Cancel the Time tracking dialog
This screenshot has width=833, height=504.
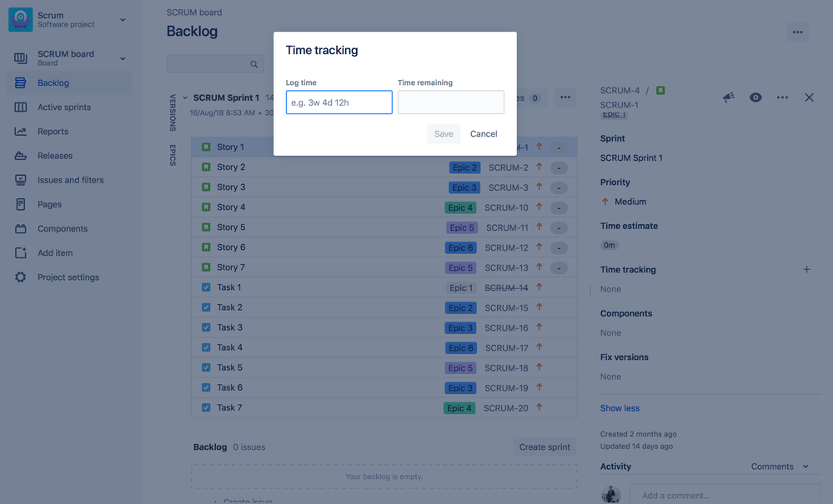point(484,133)
